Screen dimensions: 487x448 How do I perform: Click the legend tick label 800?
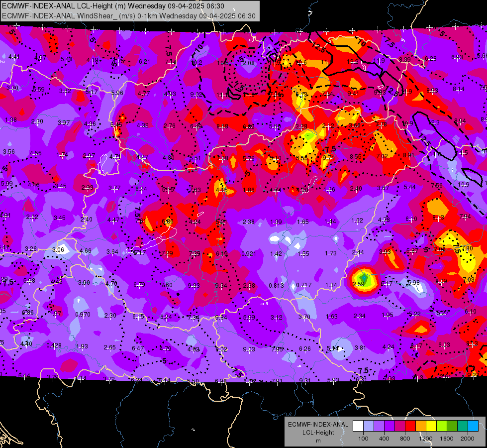click(x=405, y=439)
